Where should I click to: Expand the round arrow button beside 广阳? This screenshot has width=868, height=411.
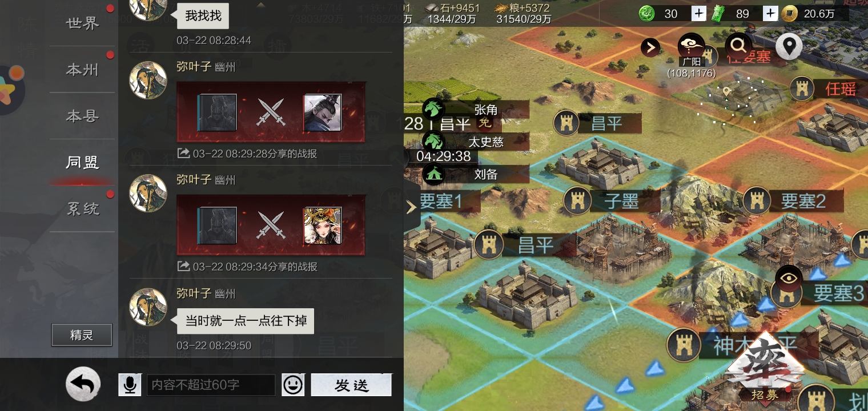click(x=650, y=47)
